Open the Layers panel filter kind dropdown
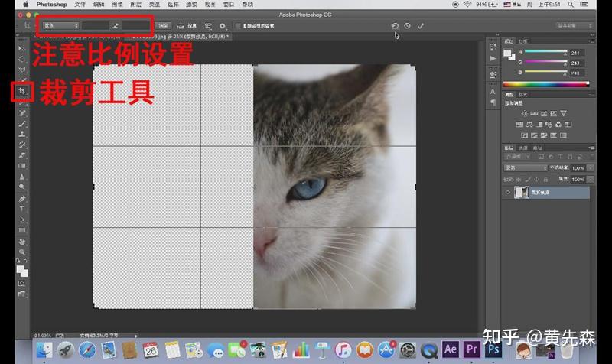 [517, 157]
